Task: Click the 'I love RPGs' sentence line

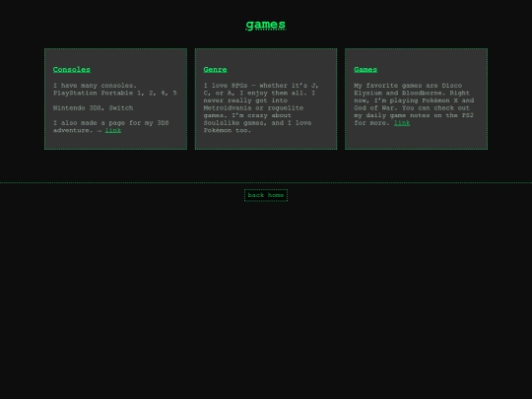Action: point(261,86)
